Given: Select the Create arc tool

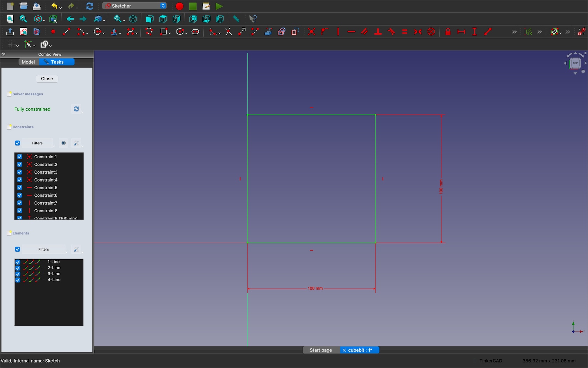Looking at the screenshot, I should coord(80,32).
